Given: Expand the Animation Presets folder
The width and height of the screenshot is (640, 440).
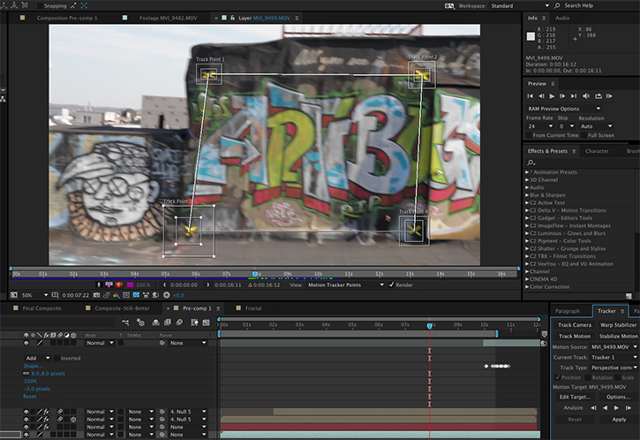Looking at the screenshot, I should click(x=527, y=172).
